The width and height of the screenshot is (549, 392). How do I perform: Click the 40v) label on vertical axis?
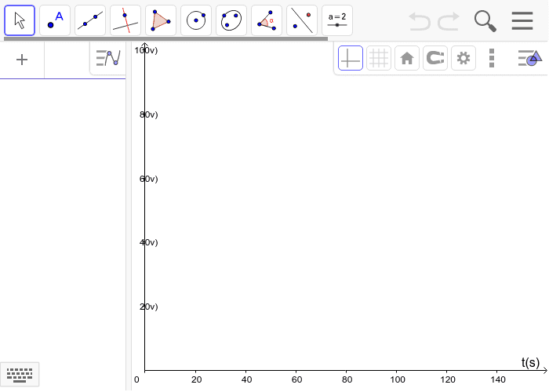pyautogui.click(x=149, y=242)
